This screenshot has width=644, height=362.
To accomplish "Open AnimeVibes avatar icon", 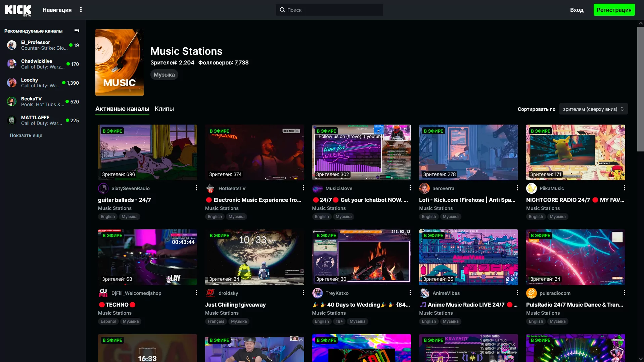I will (x=424, y=293).
